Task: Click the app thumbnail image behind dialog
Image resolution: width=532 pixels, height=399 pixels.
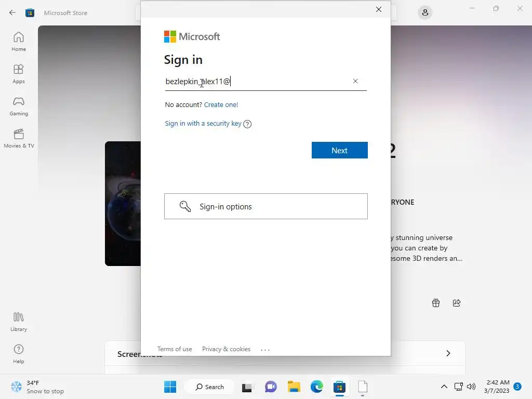Action: tap(123, 204)
